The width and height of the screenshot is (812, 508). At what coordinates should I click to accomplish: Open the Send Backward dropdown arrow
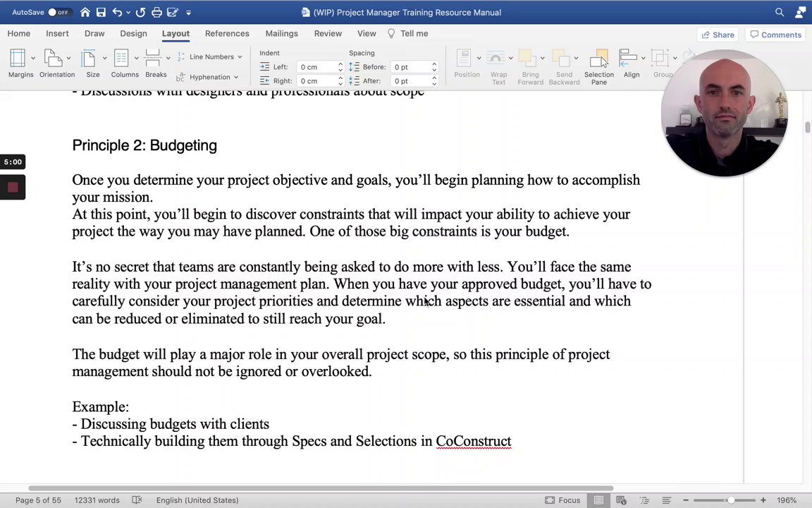click(x=576, y=58)
